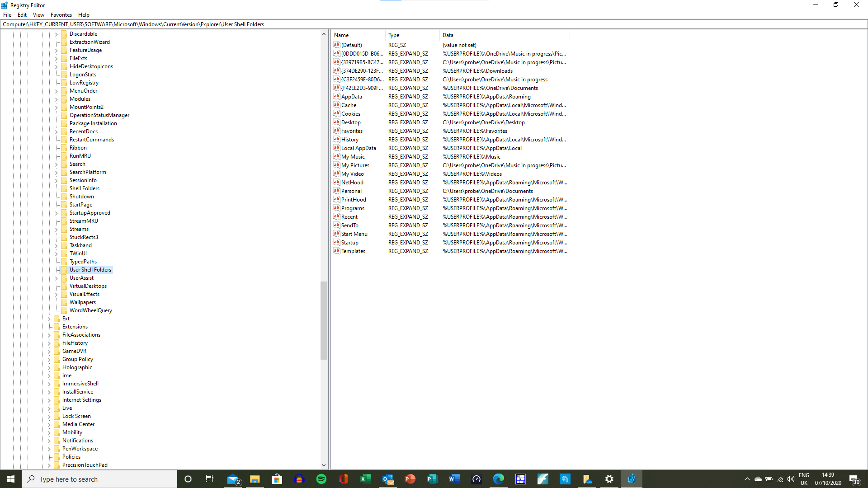This screenshot has width=868, height=488.
Task: Click the Registry Editor taskbar icon
Action: click(631, 479)
